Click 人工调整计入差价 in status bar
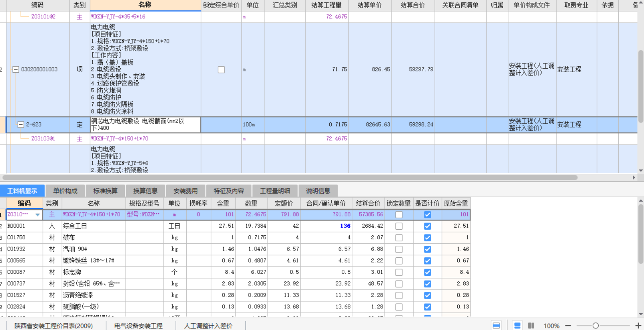 [208, 326]
